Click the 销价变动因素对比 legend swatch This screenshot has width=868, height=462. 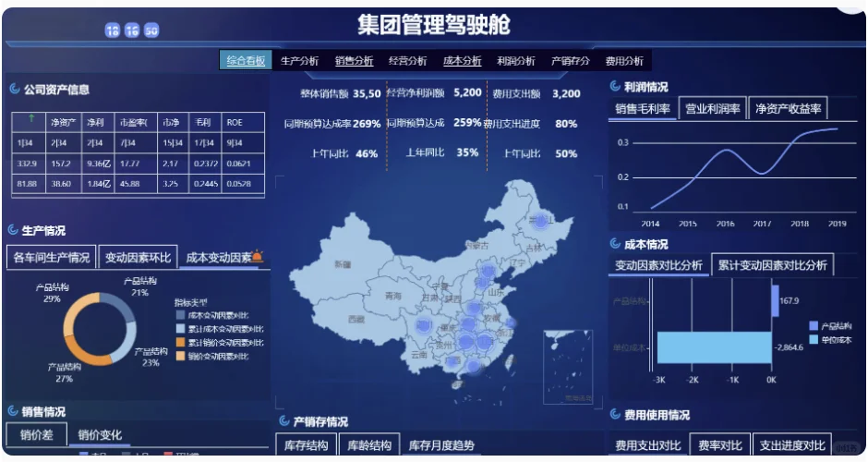coord(180,356)
